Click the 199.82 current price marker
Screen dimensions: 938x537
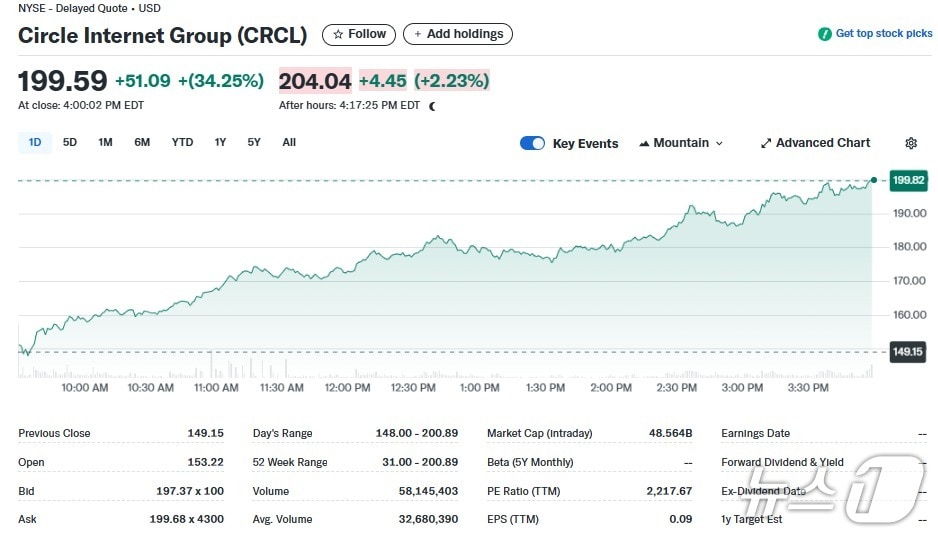tap(908, 180)
